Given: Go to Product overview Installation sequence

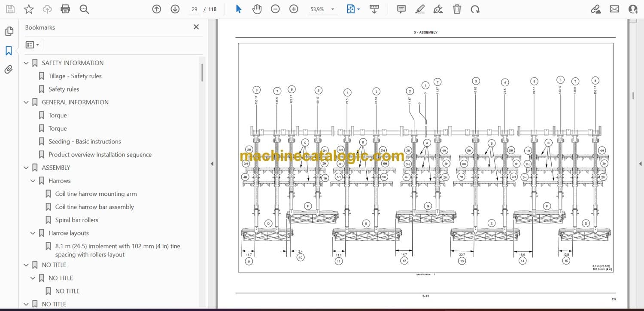Looking at the screenshot, I should coord(100,155).
